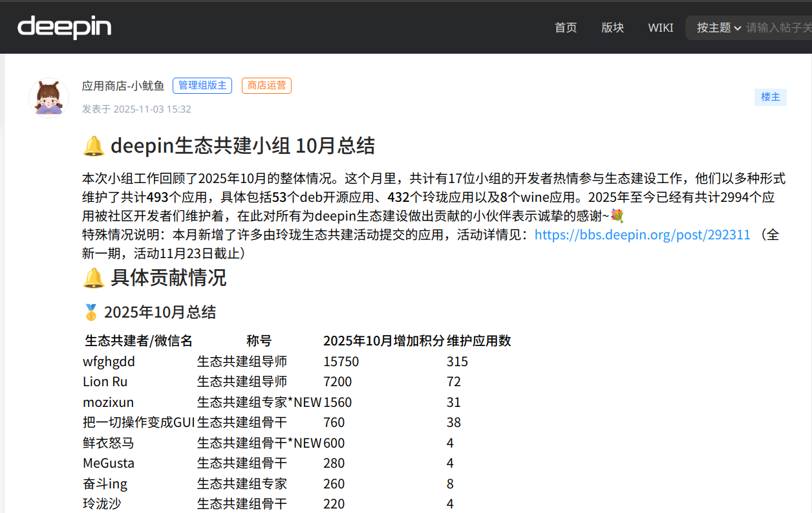Select the name 鲜衣怒马 in the table
Image resolution: width=812 pixels, height=513 pixels.
(109, 443)
